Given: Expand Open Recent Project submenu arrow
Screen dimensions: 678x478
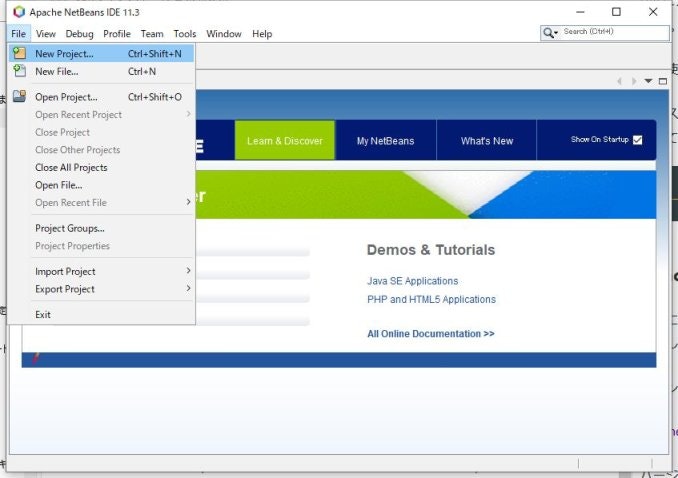Looking at the screenshot, I should pyautogui.click(x=188, y=114).
